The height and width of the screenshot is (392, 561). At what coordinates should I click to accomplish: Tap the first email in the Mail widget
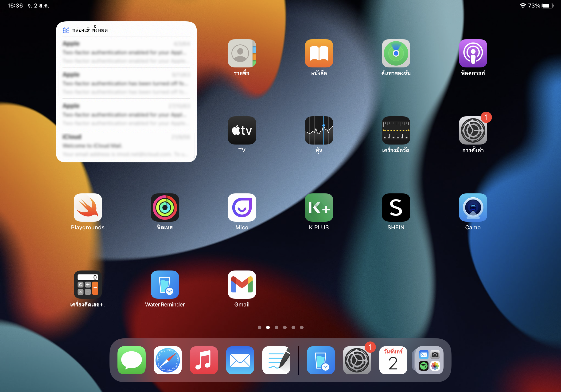point(126,52)
